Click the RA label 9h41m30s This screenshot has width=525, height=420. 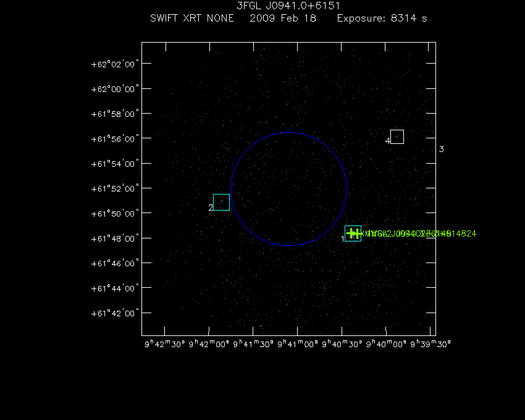(253, 344)
